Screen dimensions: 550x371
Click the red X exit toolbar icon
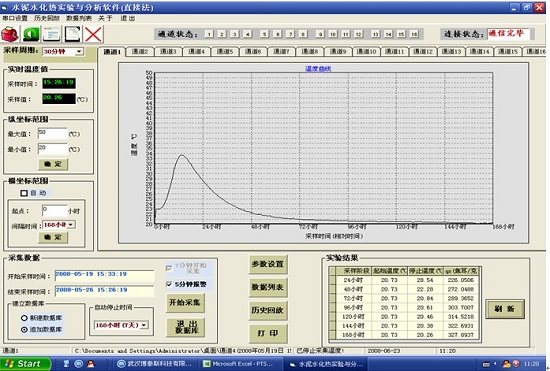point(93,34)
